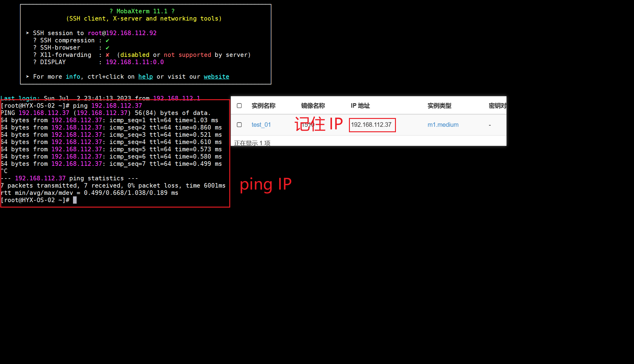Check the checkbox next to instance test_01
The image size is (634, 364).
[x=239, y=125]
